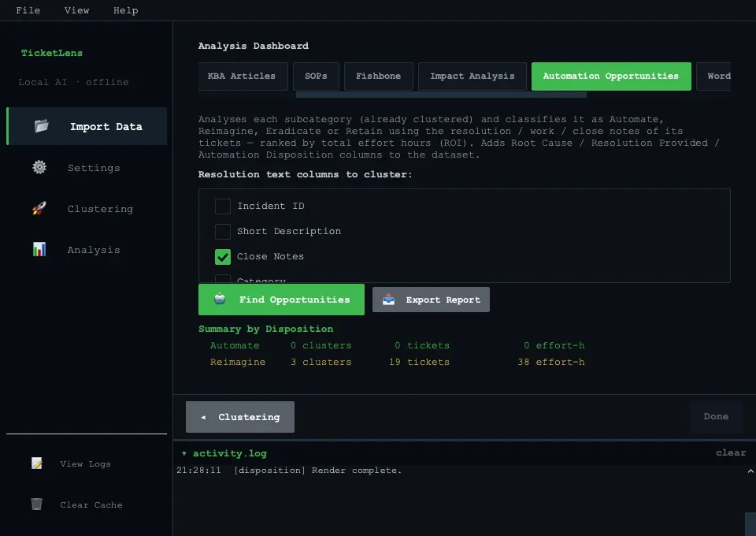The image size is (756, 536).
Task: Click the back arrow on Clustering button
Action: [x=203, y=417]
